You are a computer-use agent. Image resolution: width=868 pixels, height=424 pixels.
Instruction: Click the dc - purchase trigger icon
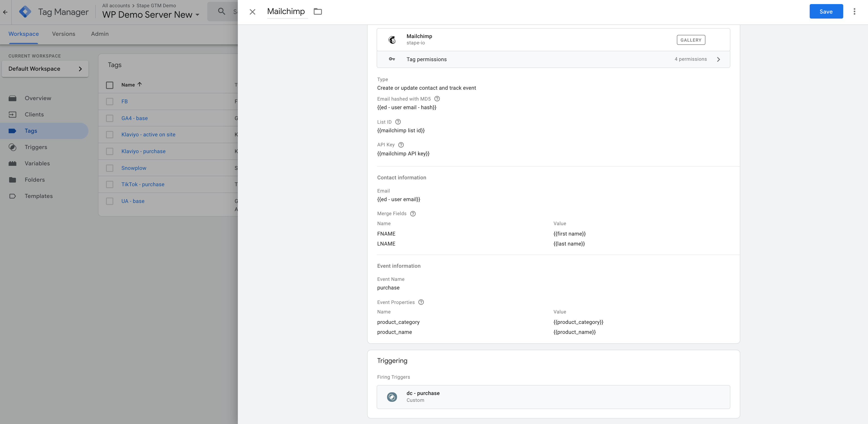pyautogui.click(x=392, y=397)
